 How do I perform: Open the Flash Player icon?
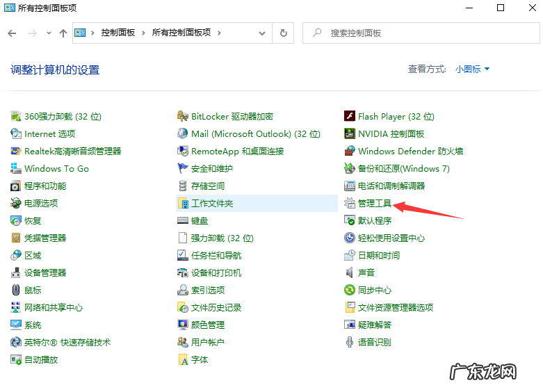350,116
